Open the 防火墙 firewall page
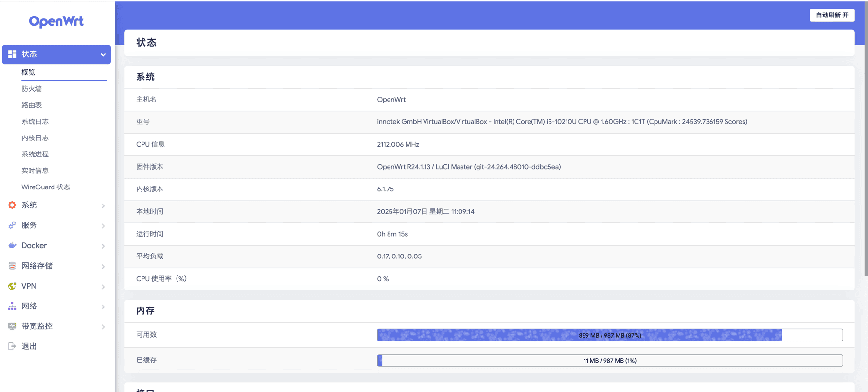Image resolution: width=868 pixels, height=392 pixels. (32, 89)
